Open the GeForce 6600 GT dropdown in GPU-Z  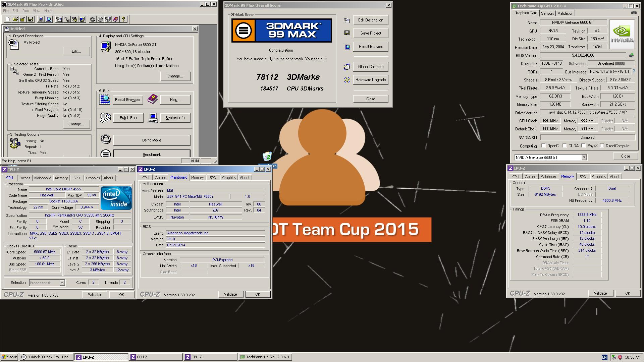[x=584, y=157]
